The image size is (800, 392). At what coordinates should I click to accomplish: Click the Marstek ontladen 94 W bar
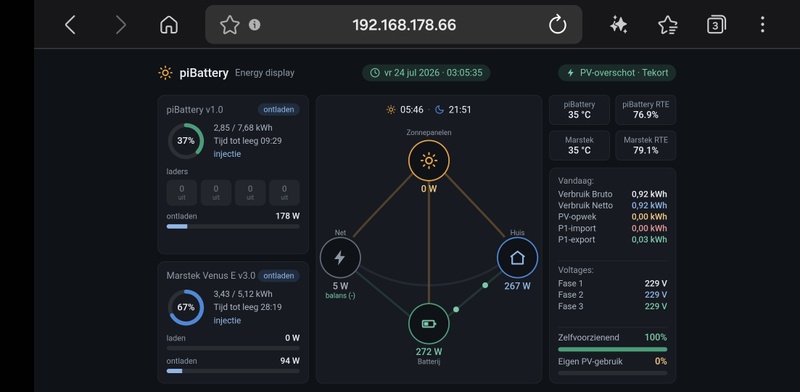[233, 371]
